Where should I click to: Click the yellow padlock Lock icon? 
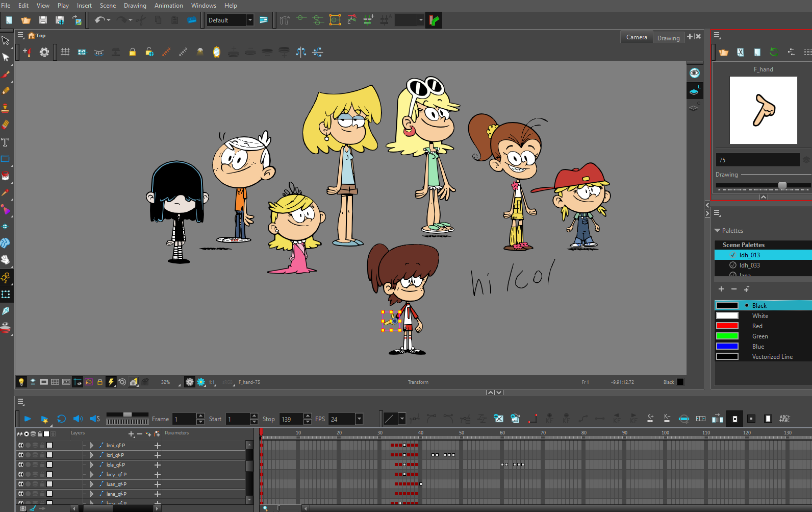[x=132, y=52]
